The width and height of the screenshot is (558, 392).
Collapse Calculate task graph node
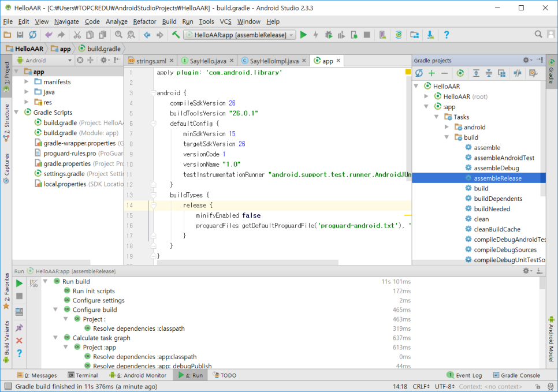click(x=55, y=338)
